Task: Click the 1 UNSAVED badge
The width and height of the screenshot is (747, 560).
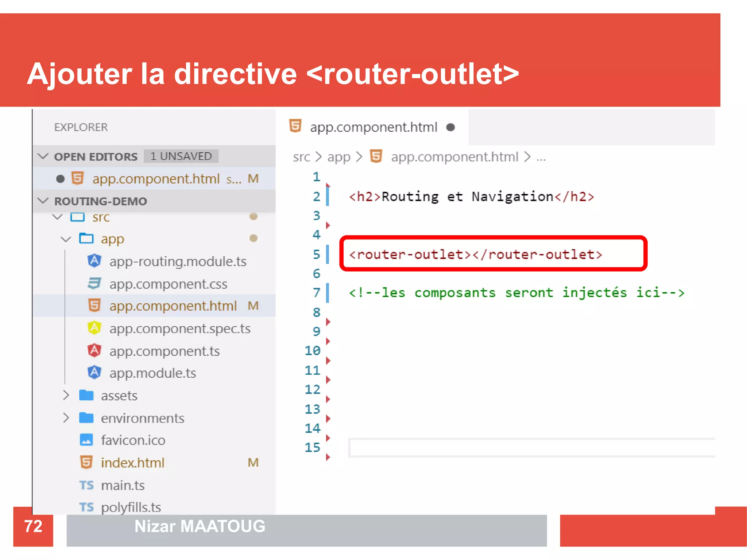Action: pos(181,156)
